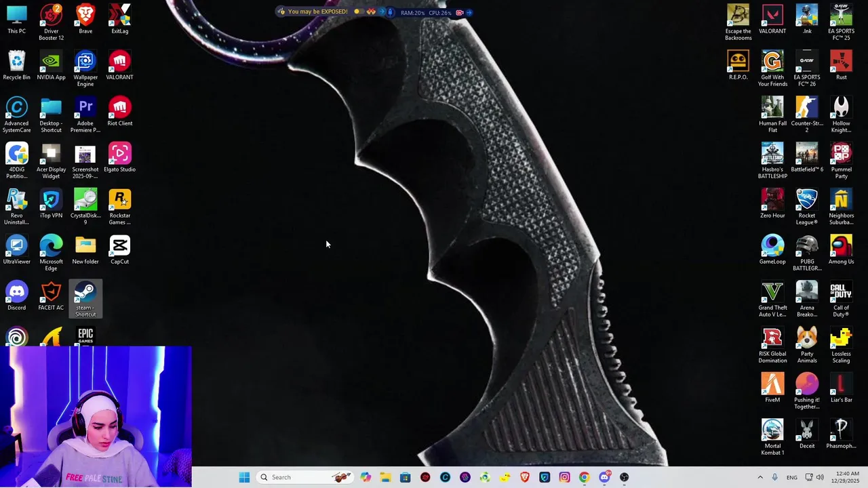Select the FACEIT AC shortcut
The image size is (868, 488).
51,296
